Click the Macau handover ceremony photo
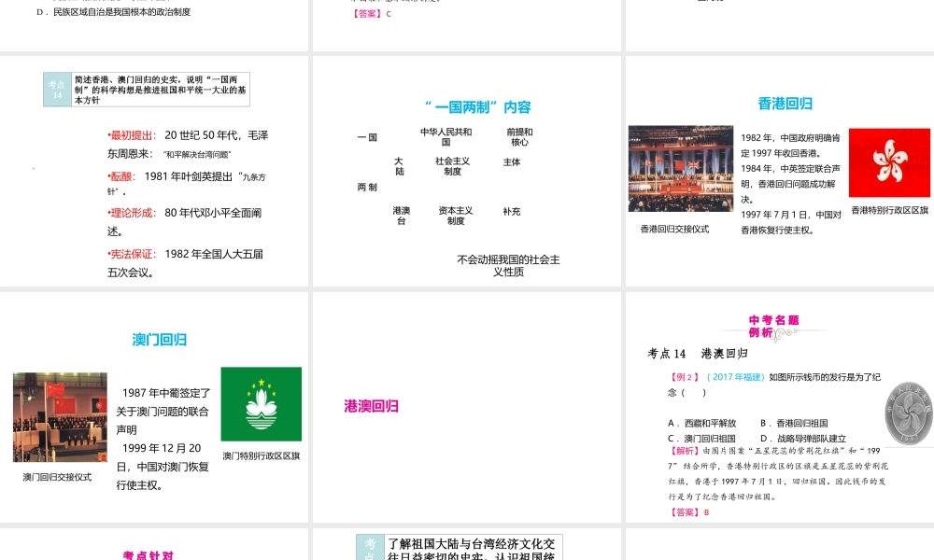 60,417
